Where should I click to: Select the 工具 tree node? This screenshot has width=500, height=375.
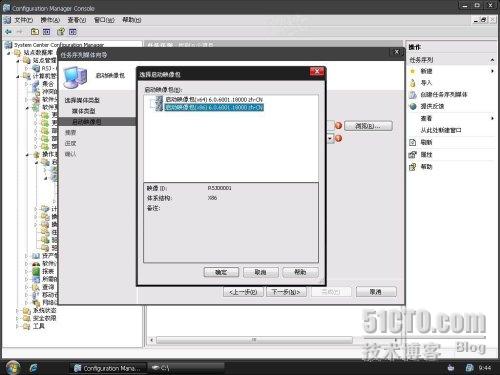coord(39,326)
